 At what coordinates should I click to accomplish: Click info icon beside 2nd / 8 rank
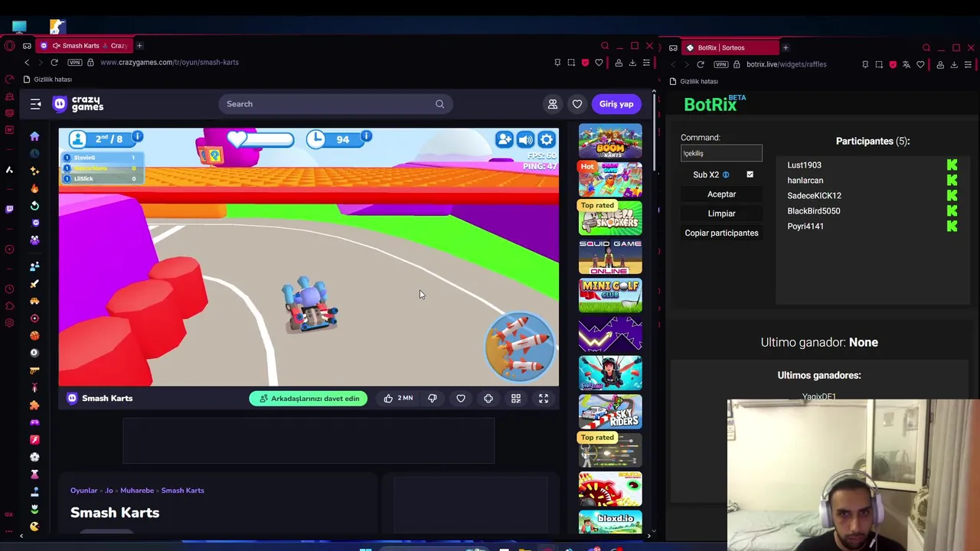click(x=137, y=137)
